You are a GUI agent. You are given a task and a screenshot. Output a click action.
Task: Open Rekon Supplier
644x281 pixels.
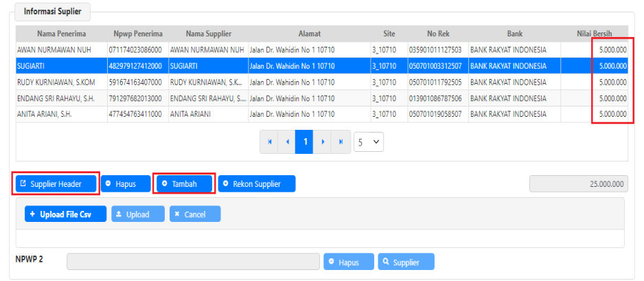tap(257, 184)
